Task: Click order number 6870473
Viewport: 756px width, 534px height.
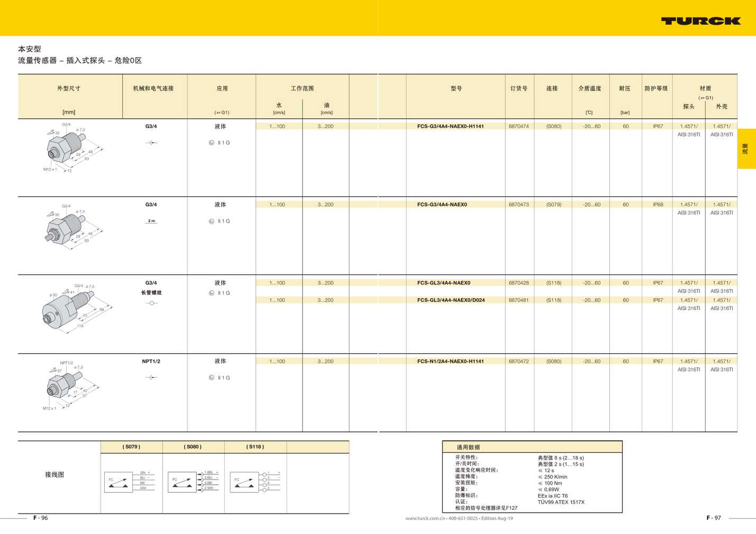Action: [518, 205]
